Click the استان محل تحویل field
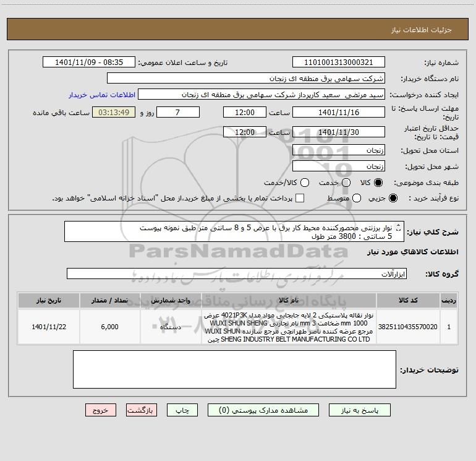Image resolution: width=476 pixels, height=461 pixels. (x=339, y=150)
